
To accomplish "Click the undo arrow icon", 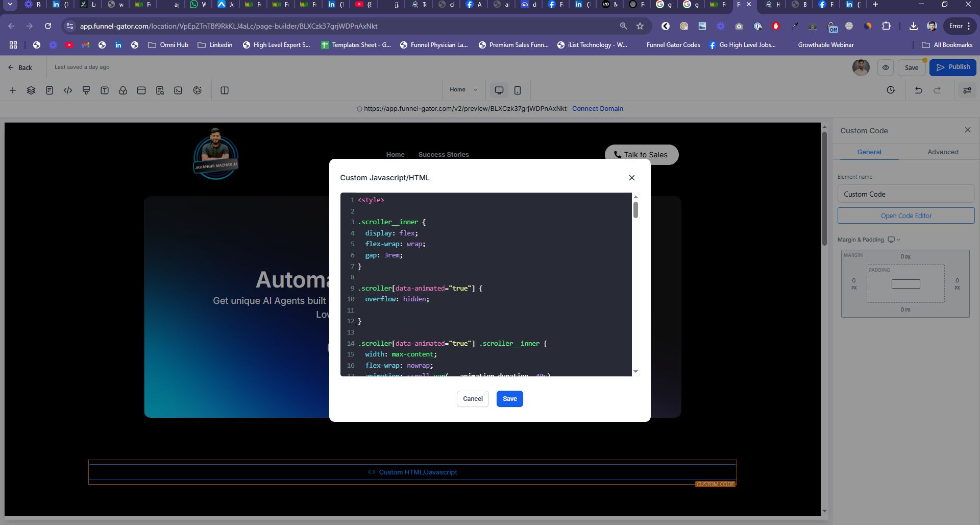I will [918, 90].
